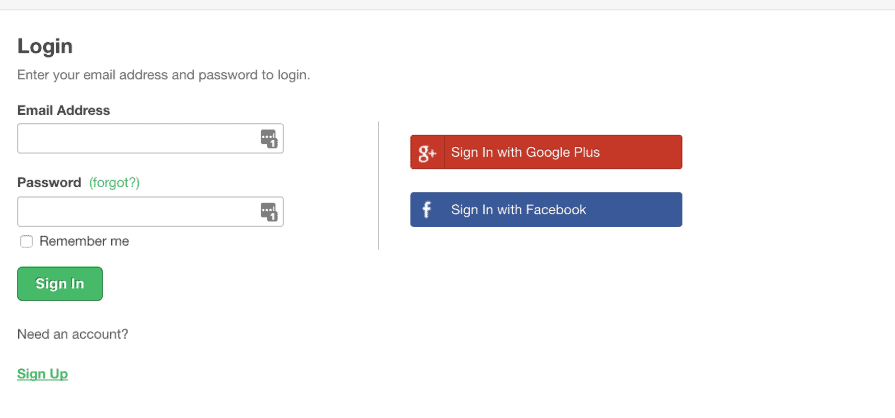Click the vertical divider between login options
Viewport: 895px width, 418px height.
378,185
